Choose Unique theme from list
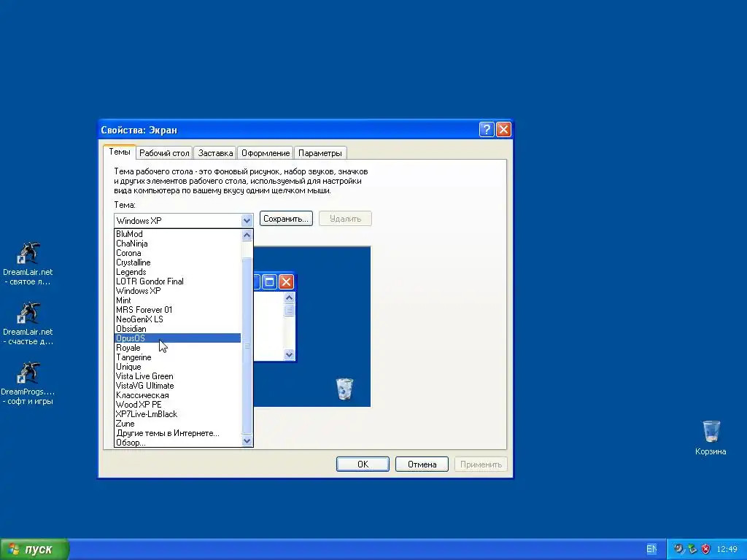This screenshot has height=560, width=747. [178, 367]
